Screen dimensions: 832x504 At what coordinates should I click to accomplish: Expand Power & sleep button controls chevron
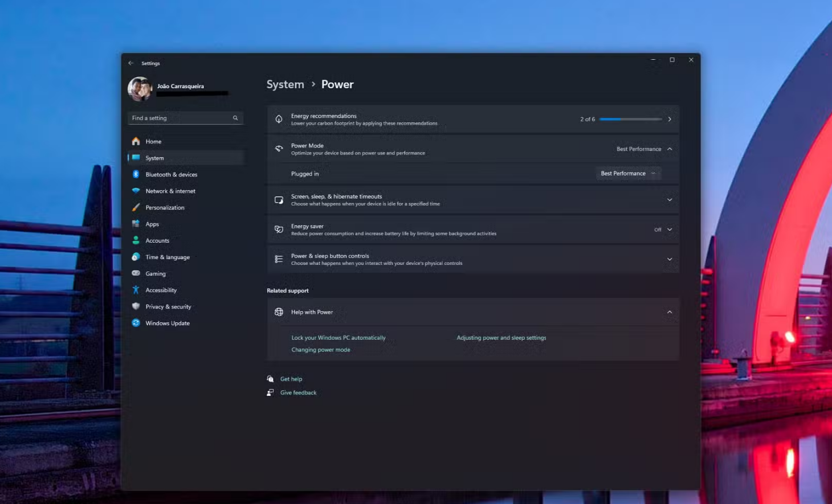[670, 259]
